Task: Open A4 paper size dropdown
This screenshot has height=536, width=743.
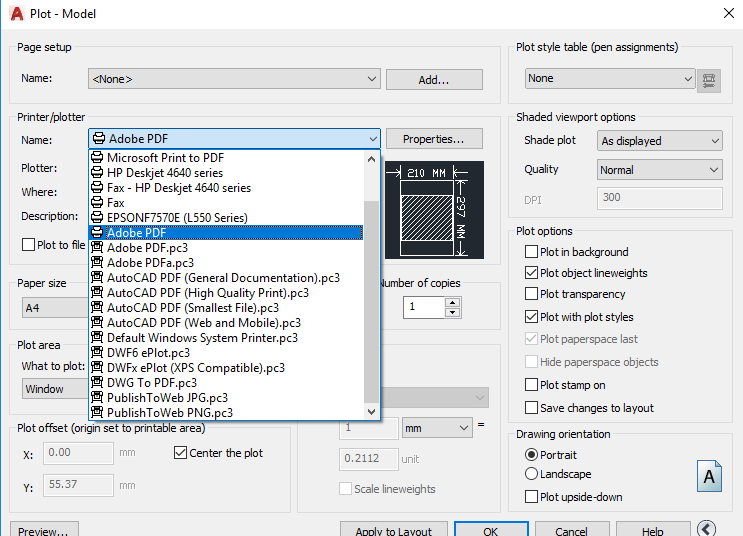Action: pyautogui.click(x=55, y=308)
